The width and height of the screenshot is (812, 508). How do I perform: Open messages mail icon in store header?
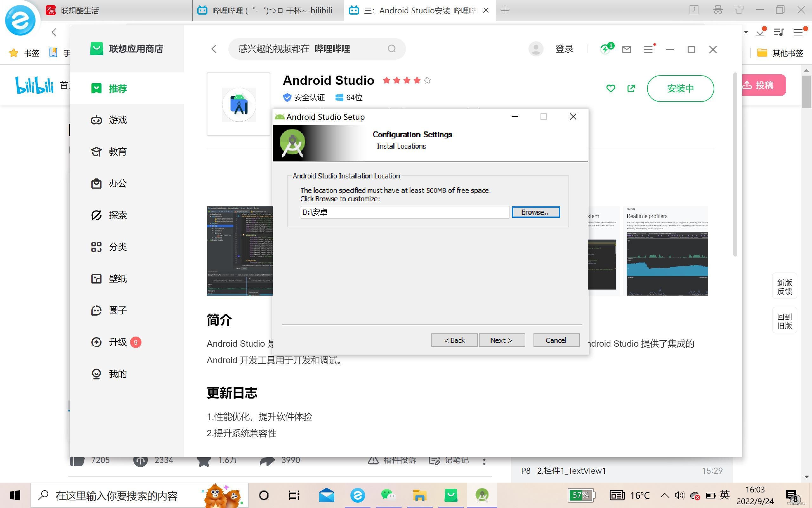[x=626, y=50]
